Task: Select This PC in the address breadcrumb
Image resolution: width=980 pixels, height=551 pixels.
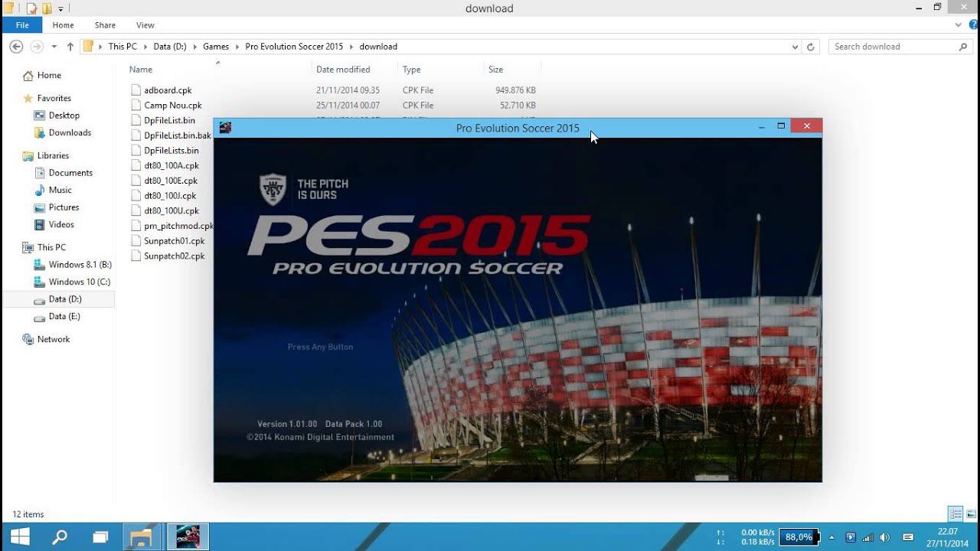Action: point(122,47)
